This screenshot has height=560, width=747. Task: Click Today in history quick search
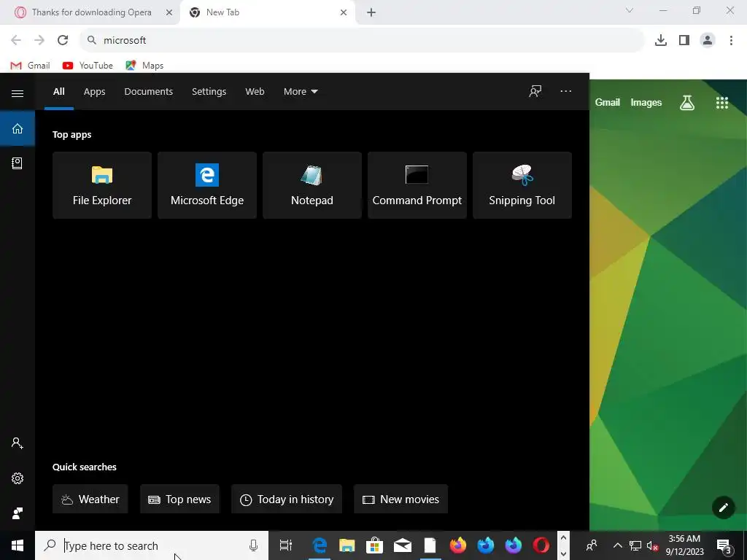pyautogui.click(x=287, y=499)
